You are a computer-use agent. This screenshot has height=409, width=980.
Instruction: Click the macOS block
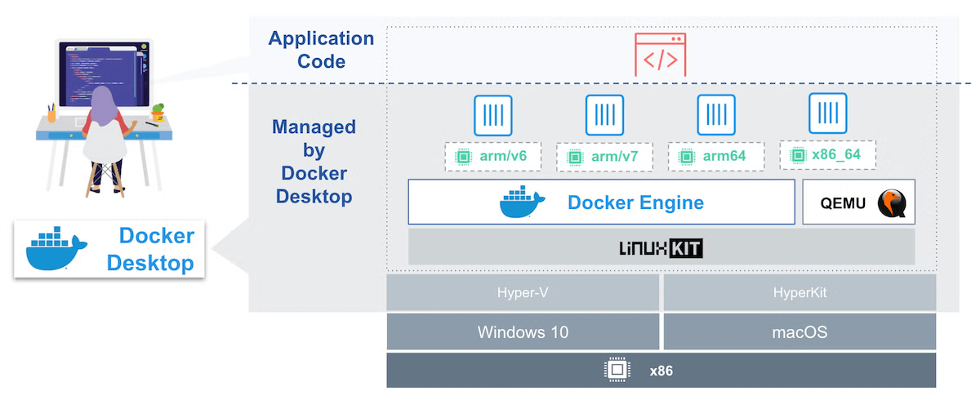[x=799, y=332]
